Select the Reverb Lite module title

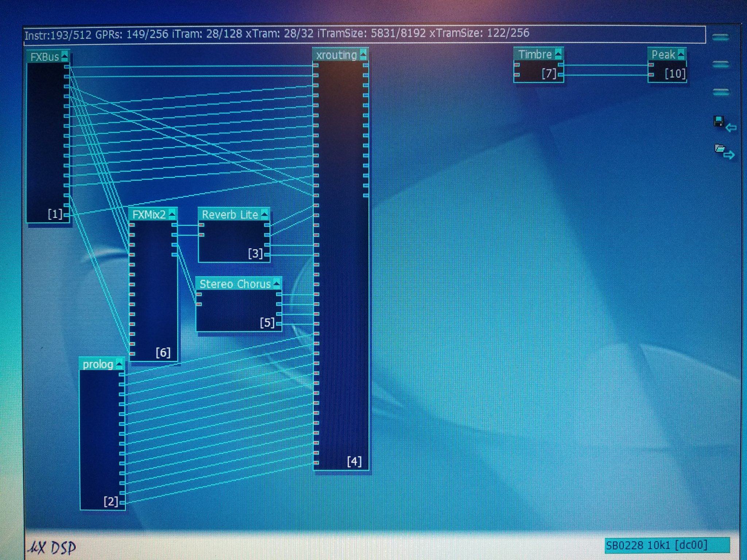230,214
